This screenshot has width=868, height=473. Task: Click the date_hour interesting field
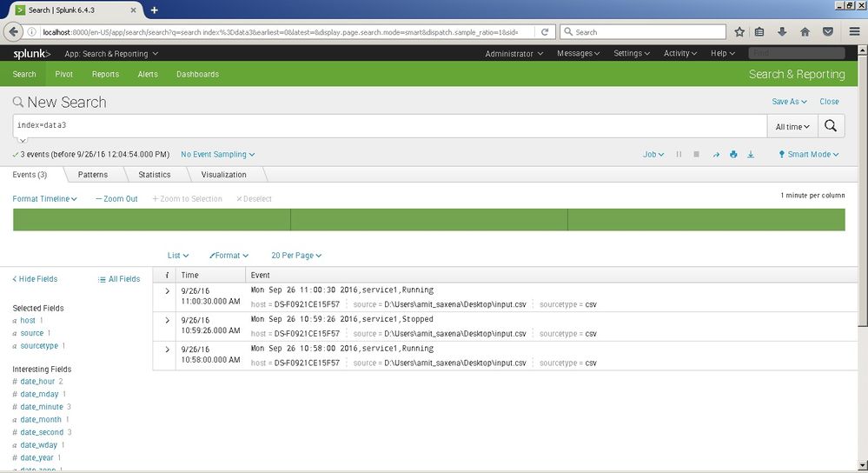(x=37, y=382)
